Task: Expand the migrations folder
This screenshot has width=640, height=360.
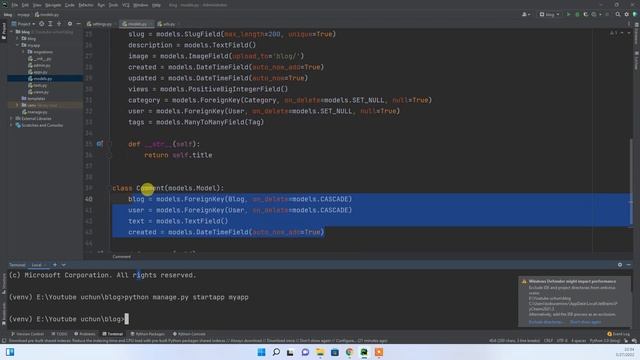Action: click(x=24, y=52)
